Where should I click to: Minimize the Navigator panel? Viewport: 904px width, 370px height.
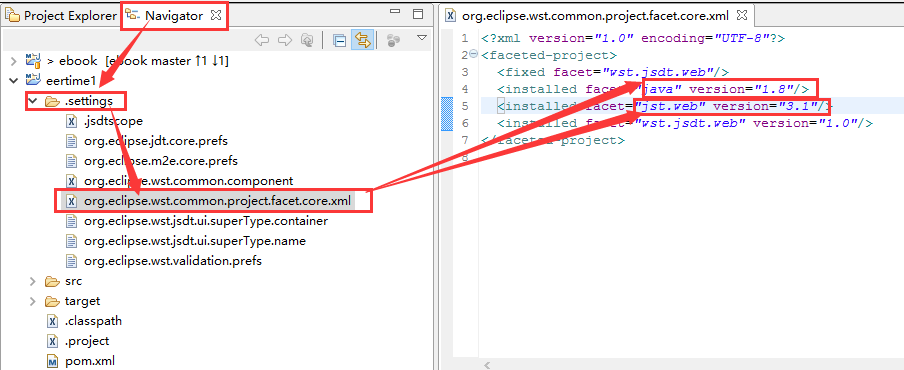pyautogui.click(x=395, y=12)
